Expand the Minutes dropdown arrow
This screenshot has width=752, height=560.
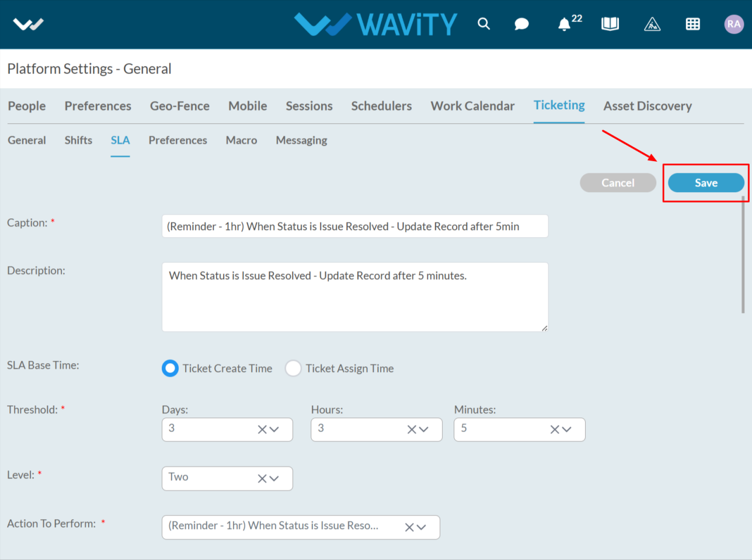[566, 429]
